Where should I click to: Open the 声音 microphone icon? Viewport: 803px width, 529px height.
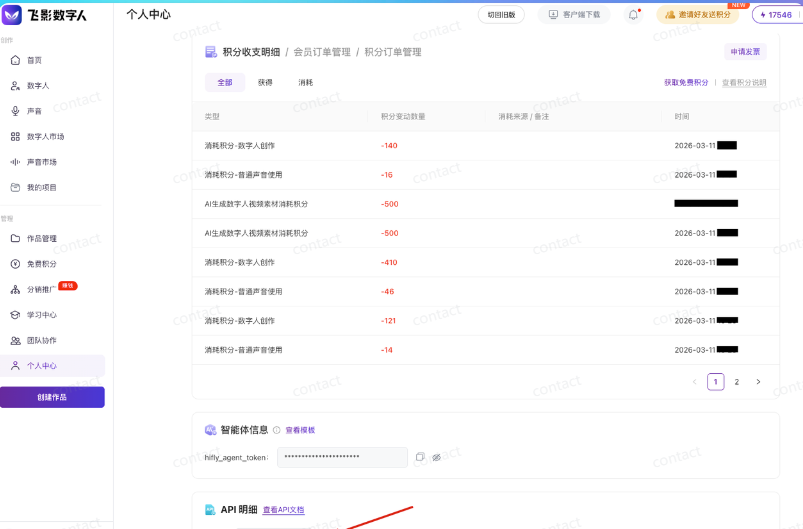point(15,111)
